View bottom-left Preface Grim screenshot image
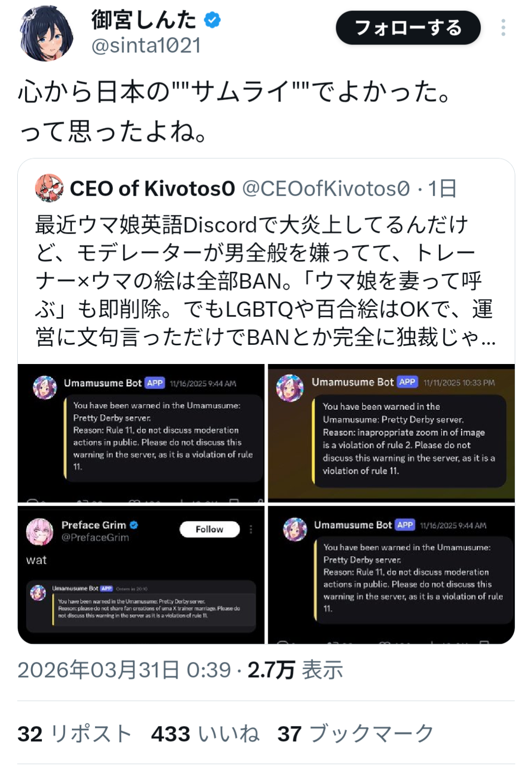This screenshot has height=766, width=532. point(141,575)
